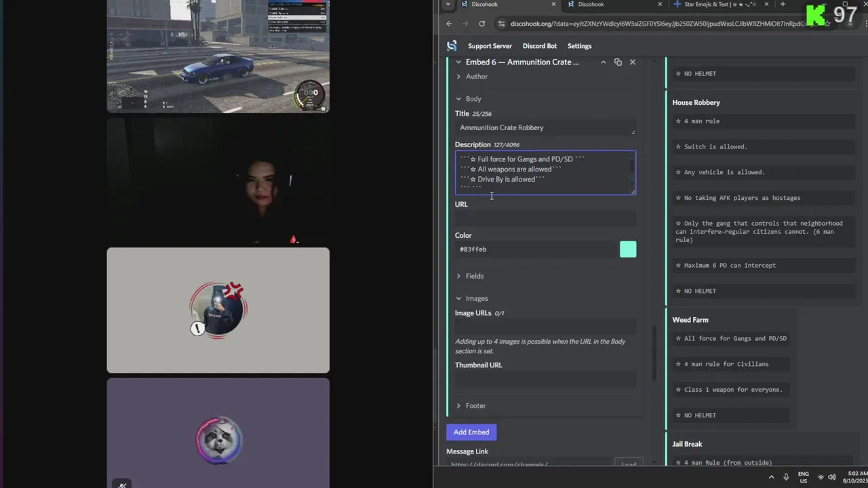Edit the #83ffeb color hex field
The width and height of the screenshot is (868, 488).
point(536,249)
